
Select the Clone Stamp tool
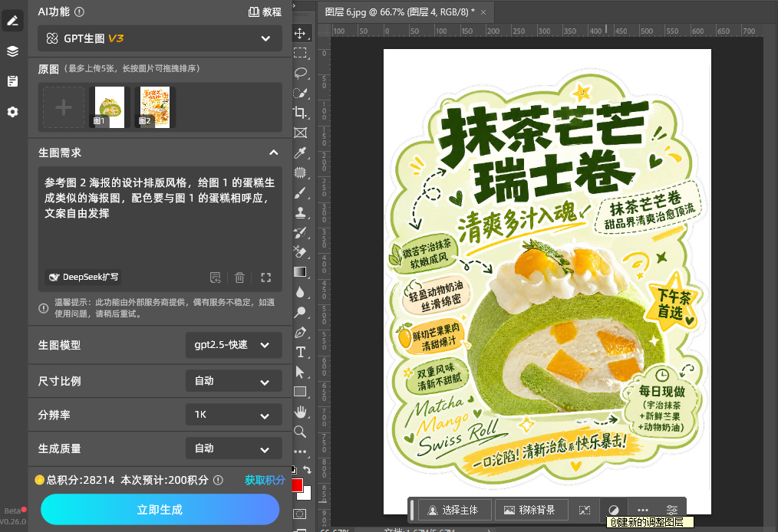pos(300,212)
